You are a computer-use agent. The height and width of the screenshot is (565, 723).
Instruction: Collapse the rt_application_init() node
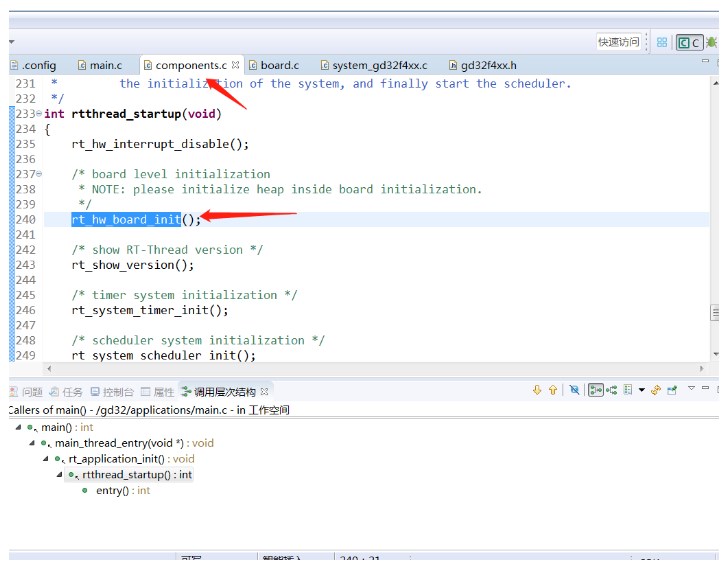click(x=46, y=459)
